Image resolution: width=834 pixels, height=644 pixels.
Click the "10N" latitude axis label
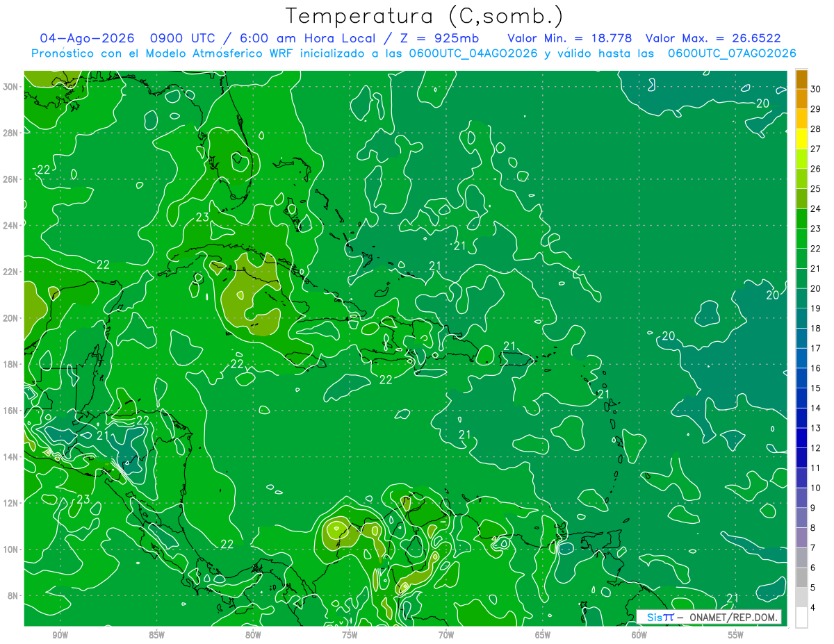click(x=10, y=550)
